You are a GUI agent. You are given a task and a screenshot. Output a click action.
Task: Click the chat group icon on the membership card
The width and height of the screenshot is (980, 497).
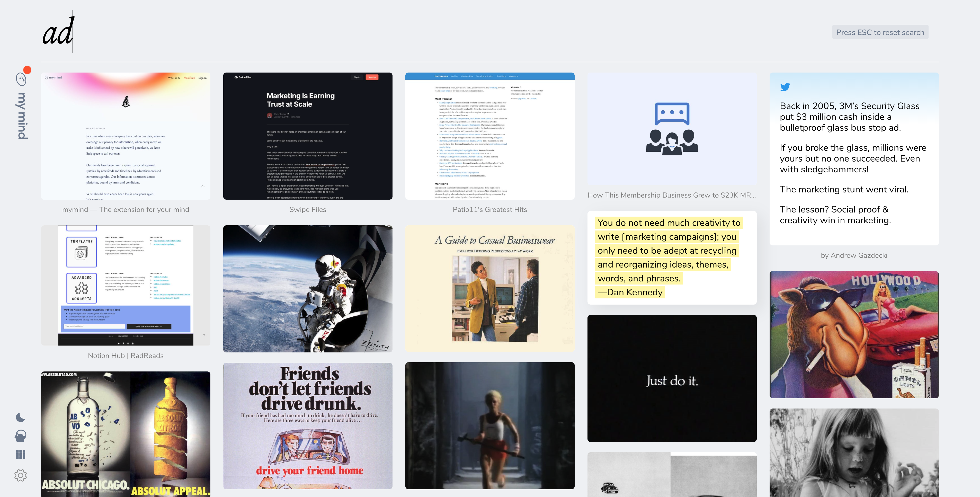tap(672, 129)
